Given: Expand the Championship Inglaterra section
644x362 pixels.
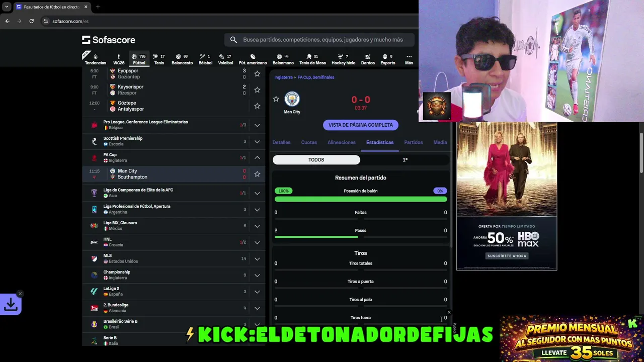Looking at the screenshot, I should [x=257, y=275].
